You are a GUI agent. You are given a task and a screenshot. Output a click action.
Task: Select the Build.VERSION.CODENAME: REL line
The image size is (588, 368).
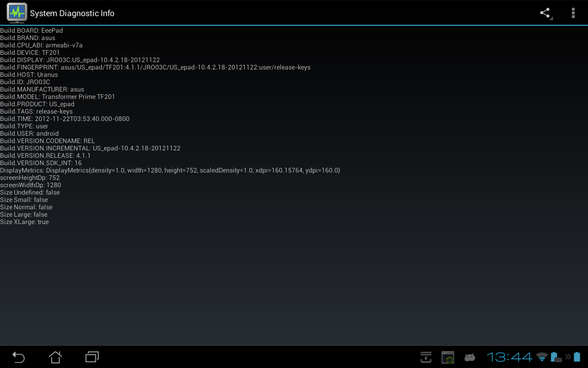pyautogui.click(x=47, y=141)
